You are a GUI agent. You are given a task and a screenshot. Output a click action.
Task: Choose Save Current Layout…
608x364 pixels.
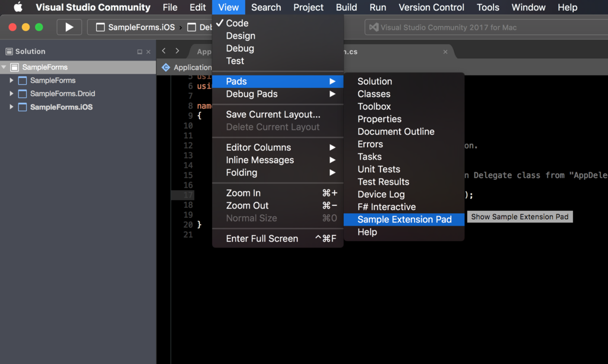tap(278, 115)
